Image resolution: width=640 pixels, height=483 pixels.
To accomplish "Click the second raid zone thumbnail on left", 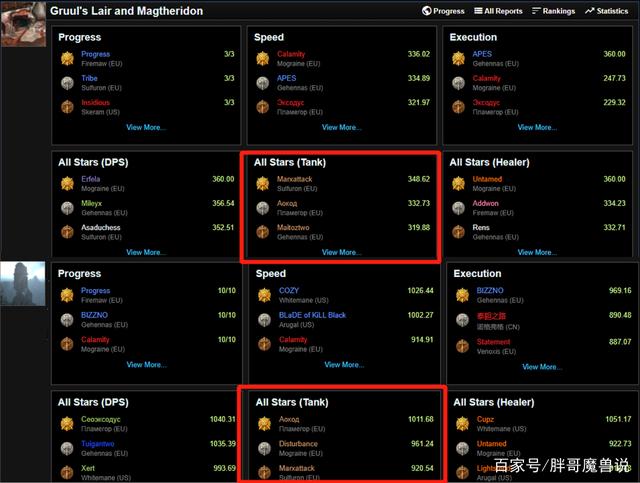I will pyautogui.click(x=22, y=284).
